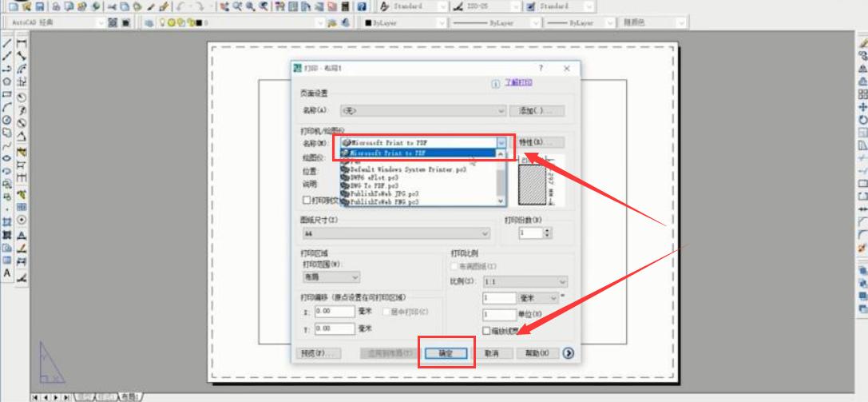Click the 添加(.)... button
The height and width of the screenshot is (402, 868).
pos(537,111)
